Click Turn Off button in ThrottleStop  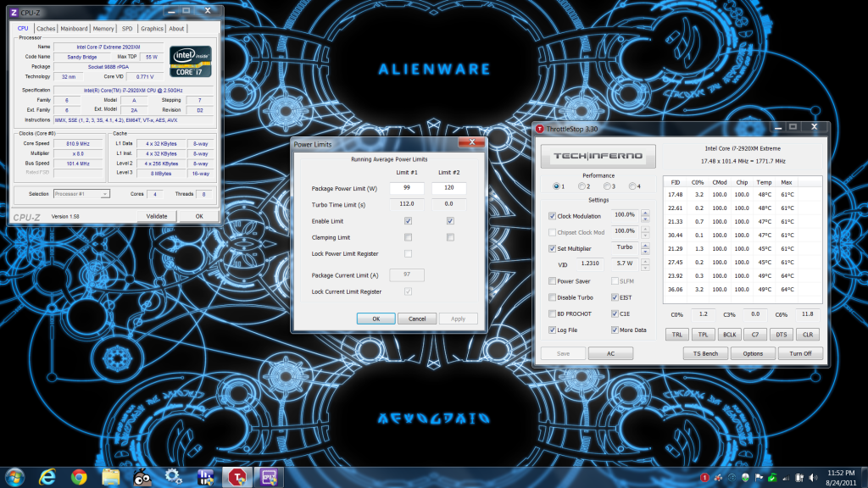click(800, 353)
